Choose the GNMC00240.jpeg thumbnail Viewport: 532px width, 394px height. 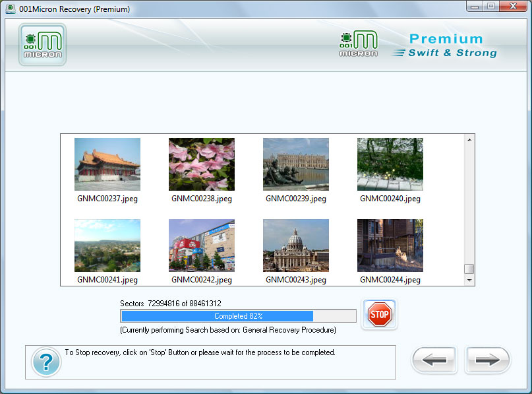(390, 164)
